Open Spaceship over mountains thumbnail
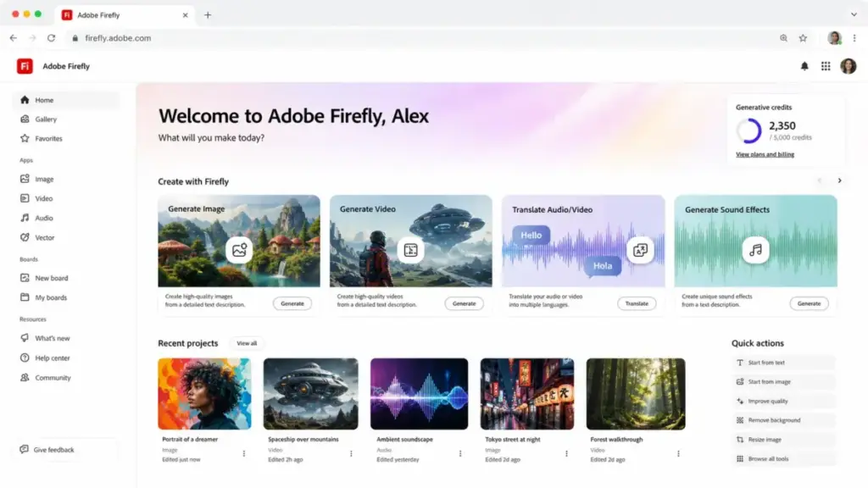The image size is (868, 488). (x=310, y=393)
